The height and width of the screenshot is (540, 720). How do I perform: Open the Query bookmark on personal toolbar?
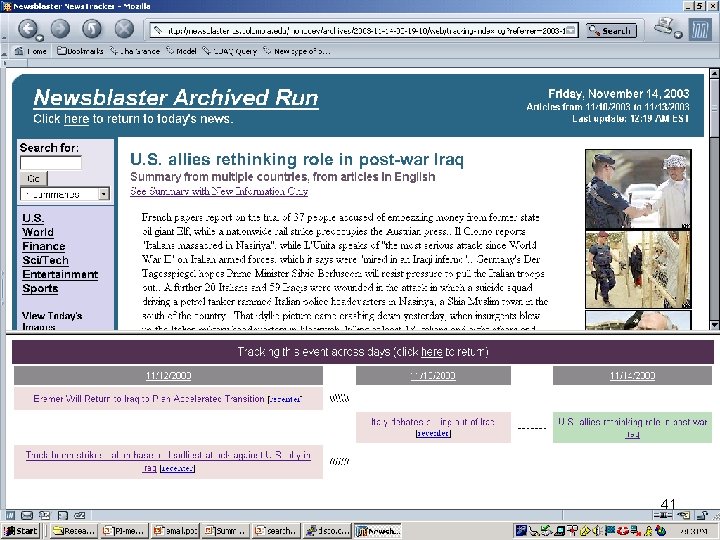point(230,51)
